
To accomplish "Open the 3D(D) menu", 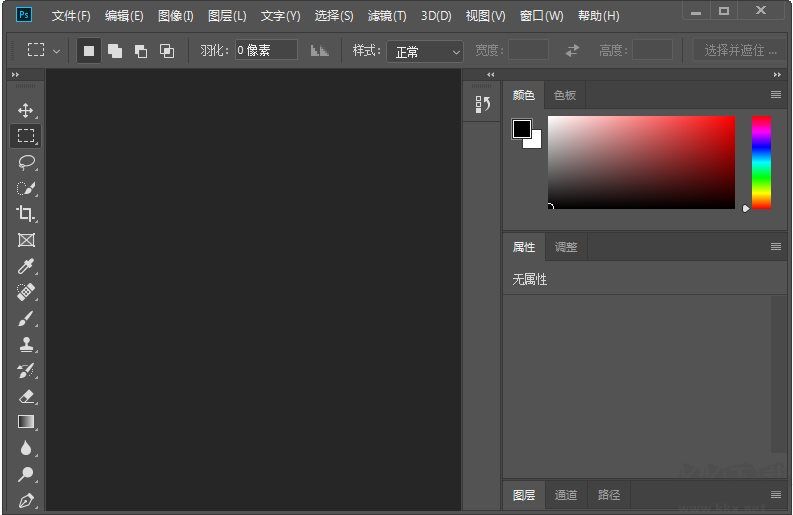I will pyautogui.click(x=436, y=16).
